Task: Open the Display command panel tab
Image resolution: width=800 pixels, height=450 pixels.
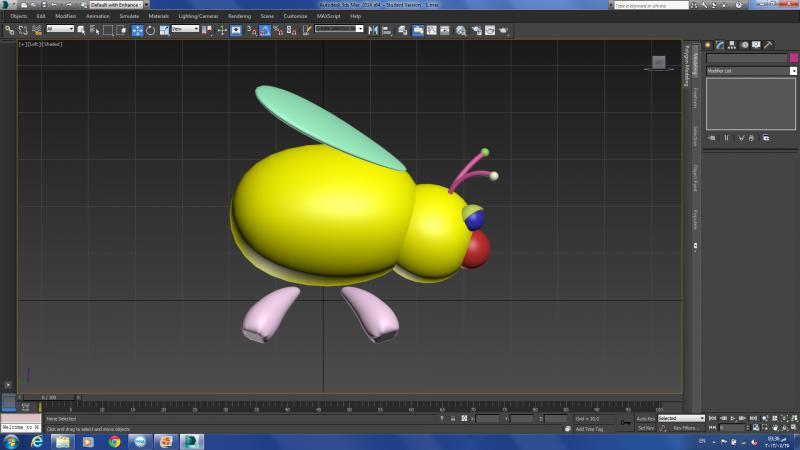Action: [756, 45]
